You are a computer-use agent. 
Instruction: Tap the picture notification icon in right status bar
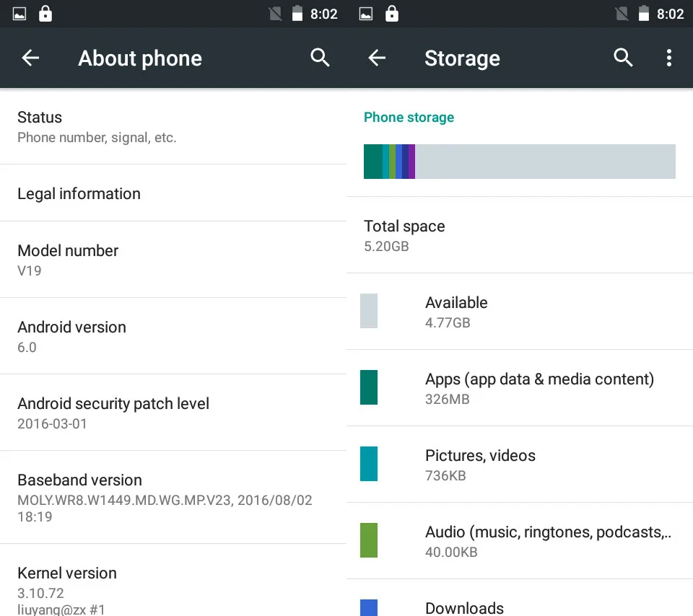(x=366, y=14)
